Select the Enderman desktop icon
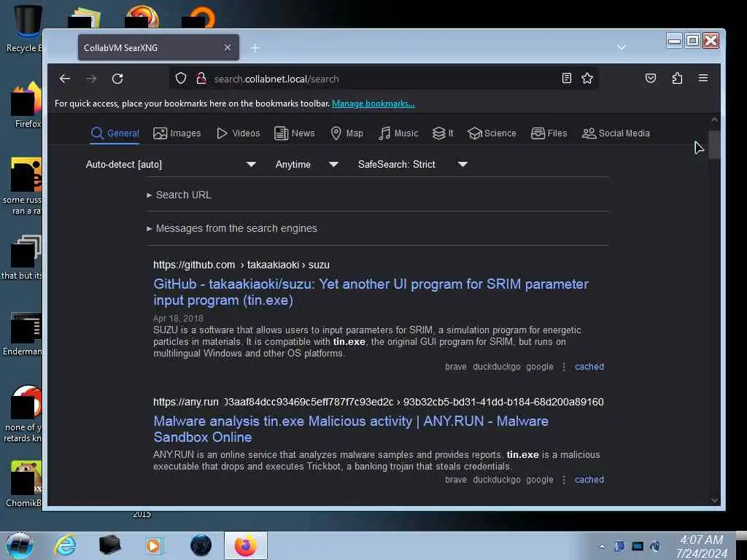The height and width of the screenshot is (560, 747). point(23,334)
